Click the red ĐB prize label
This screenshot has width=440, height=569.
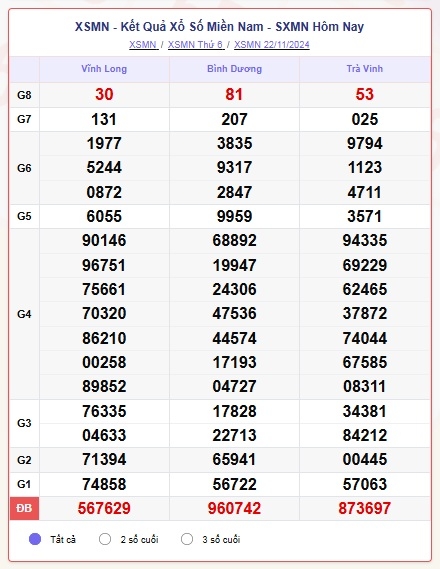(x=24, y=508)
